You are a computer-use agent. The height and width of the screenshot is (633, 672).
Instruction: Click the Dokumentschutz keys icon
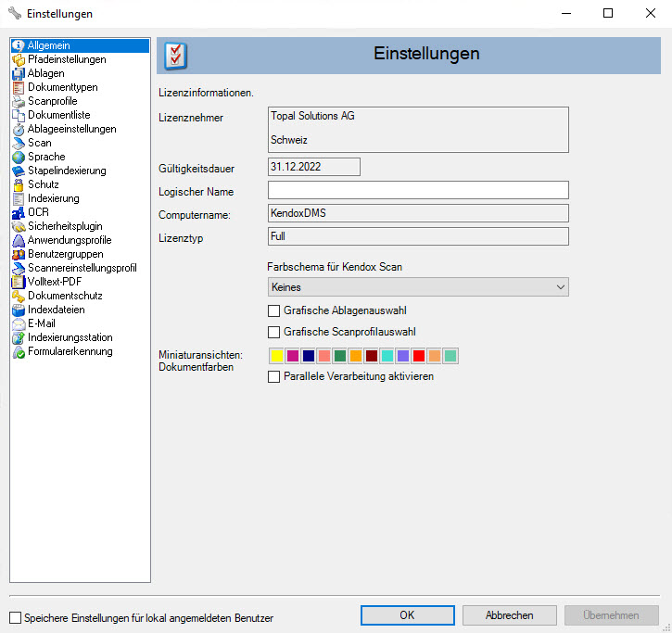coord(19,296)
